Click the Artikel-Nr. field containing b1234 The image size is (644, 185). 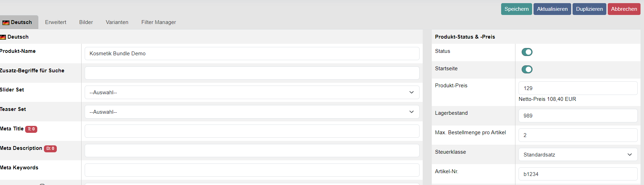pyautogui.click(x=577, y=174)
